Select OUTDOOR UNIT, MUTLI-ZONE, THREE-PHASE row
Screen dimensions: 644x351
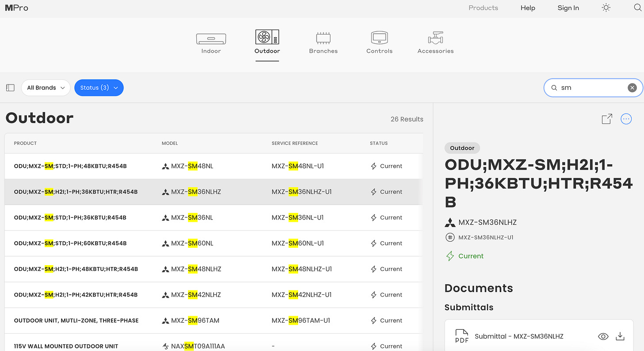[214, 320]
